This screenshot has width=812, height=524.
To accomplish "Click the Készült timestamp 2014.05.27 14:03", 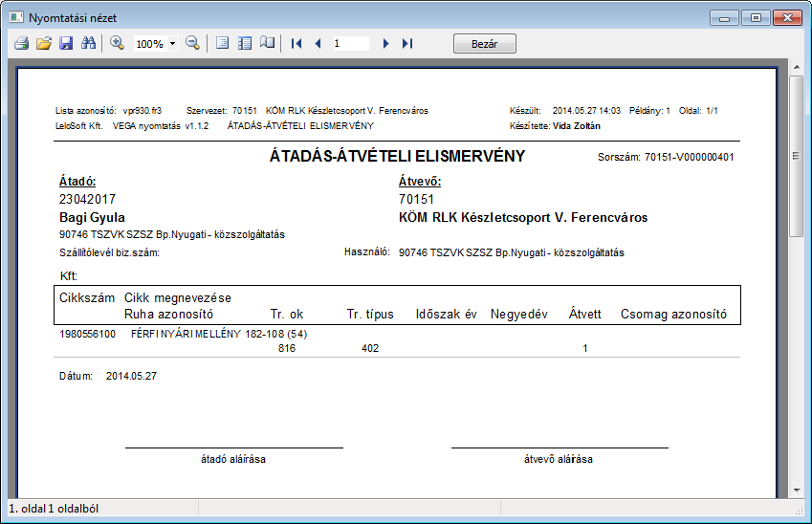I will (x=586, y=110).
